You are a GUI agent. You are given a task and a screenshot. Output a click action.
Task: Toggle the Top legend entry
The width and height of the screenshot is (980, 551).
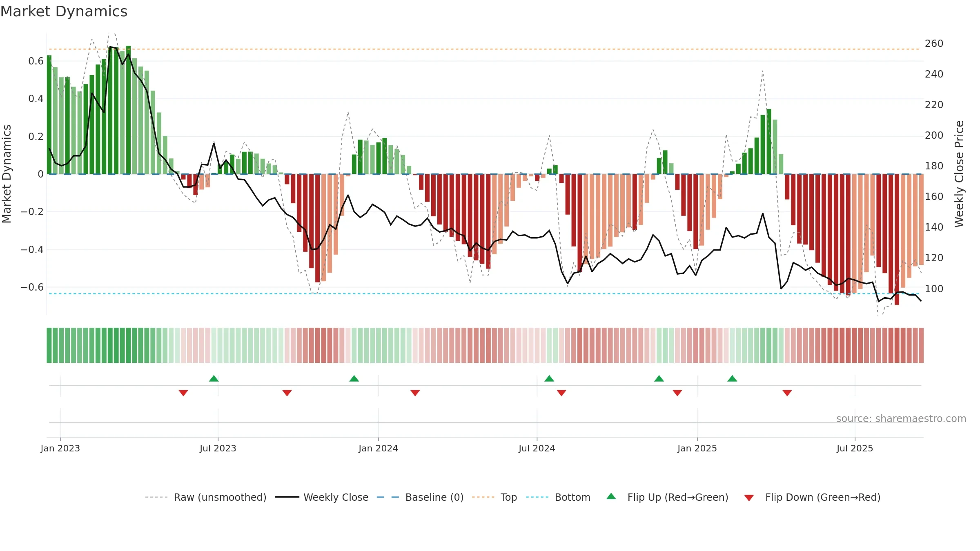(494, 497)
